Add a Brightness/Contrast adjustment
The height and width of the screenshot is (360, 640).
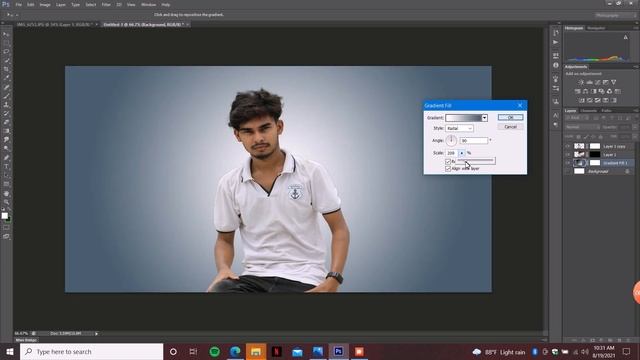[x=581, y=82]
